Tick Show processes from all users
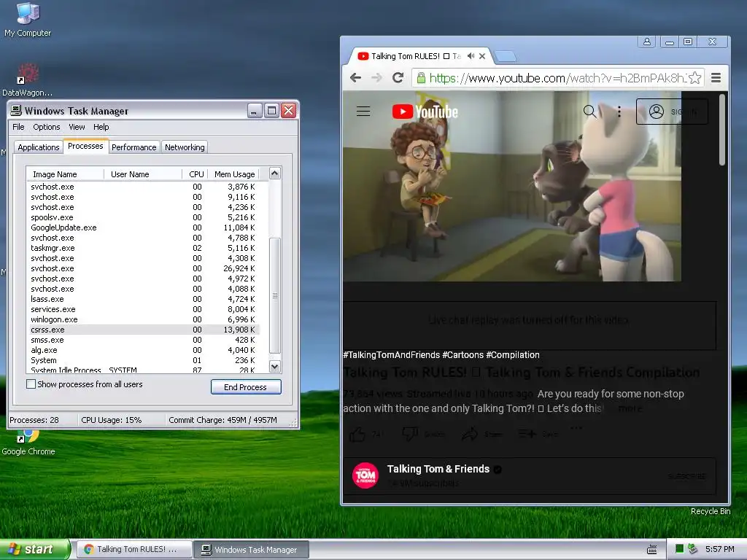 point(31,384)
